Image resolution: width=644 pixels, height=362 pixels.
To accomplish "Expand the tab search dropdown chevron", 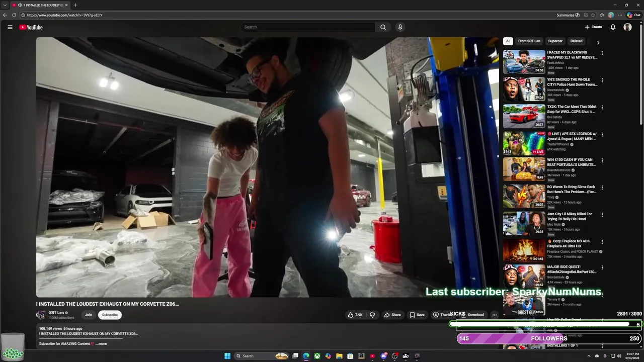I will (5, 5).
